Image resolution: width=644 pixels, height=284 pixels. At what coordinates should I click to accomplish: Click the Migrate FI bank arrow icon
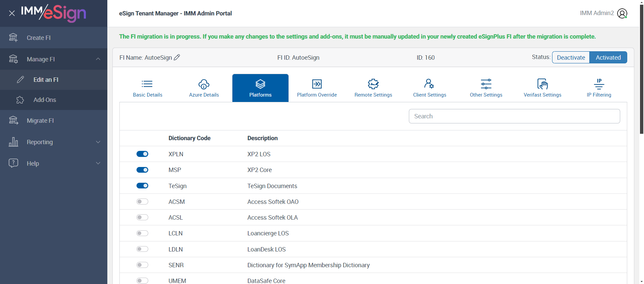click(x=13, y=120)
